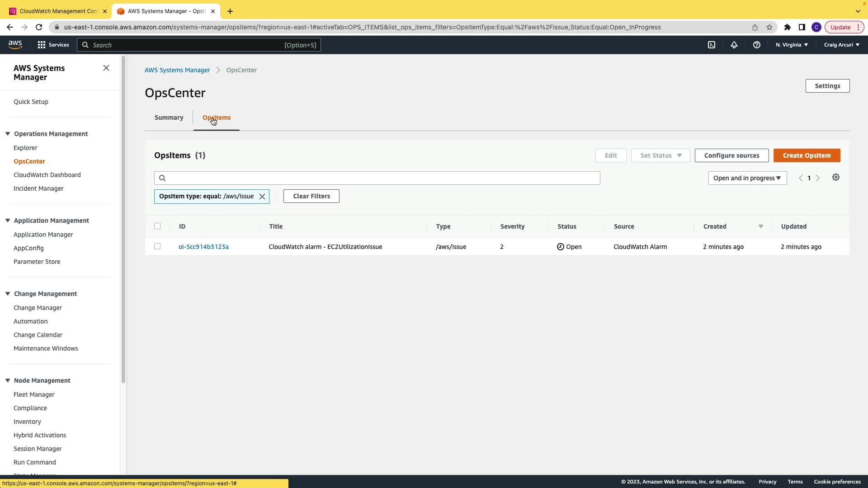Click the OpsItems filter search field
The height and width of the screenshot is (488, 868).
377,178
